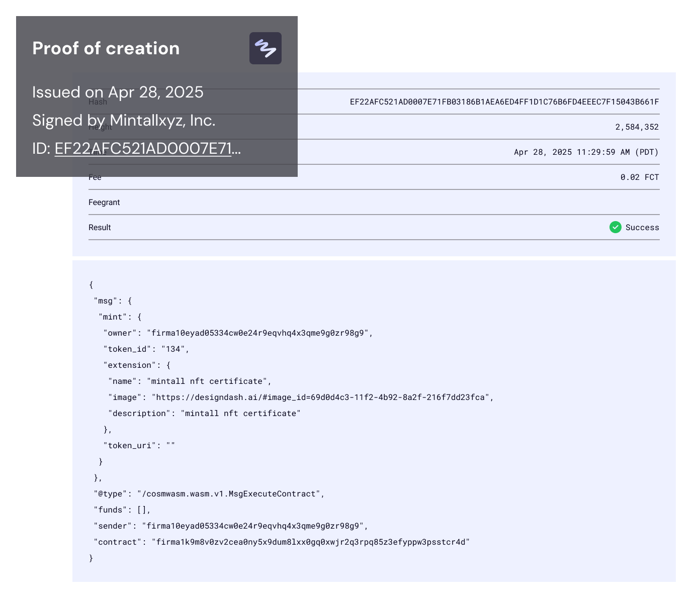Click the Issued on Apr 28, 2025 text
Viewport: 700px width, 606px height.
point(118,92)
